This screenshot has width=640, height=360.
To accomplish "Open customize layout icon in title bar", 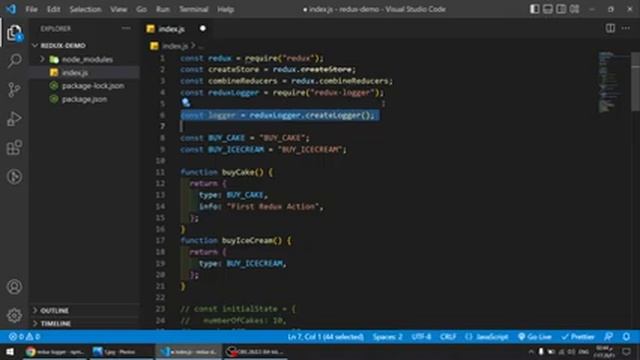I will pyautogui.click(x=575, y=9).
